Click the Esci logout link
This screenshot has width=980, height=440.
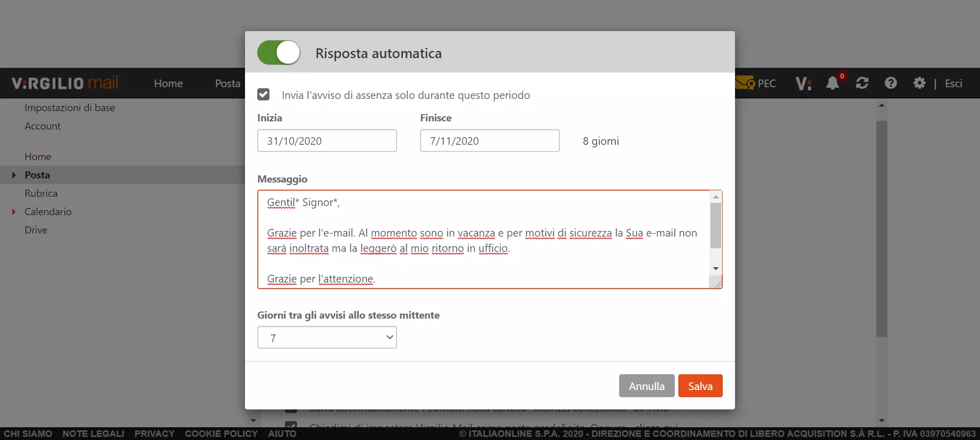953,84
